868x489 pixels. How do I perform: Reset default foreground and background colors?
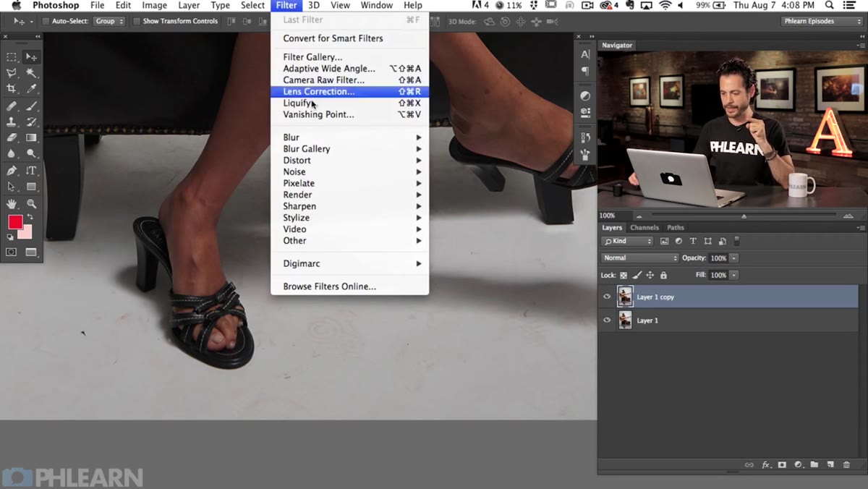(x=10, y=237)
